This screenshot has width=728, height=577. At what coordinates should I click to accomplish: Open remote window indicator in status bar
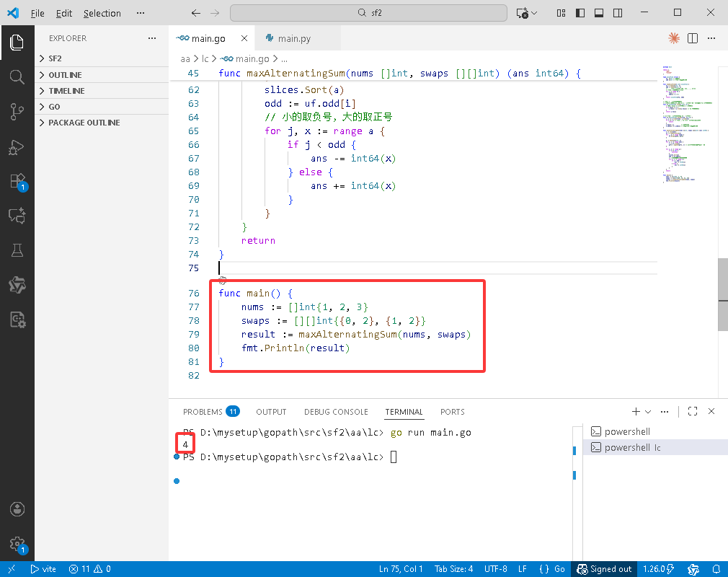tap(12, 569)
